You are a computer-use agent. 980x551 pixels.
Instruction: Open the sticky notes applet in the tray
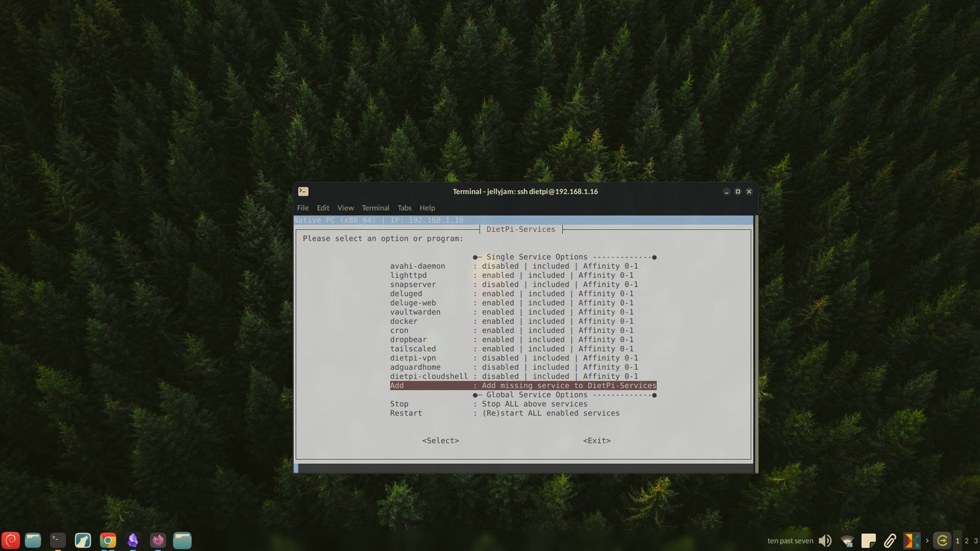click(868, 540)
